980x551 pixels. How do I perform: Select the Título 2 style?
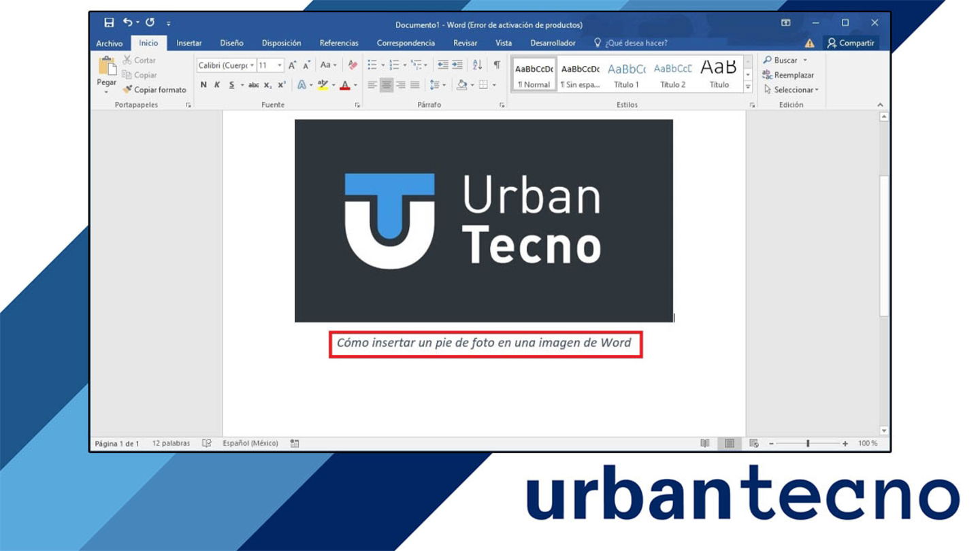tap(672, 74)
